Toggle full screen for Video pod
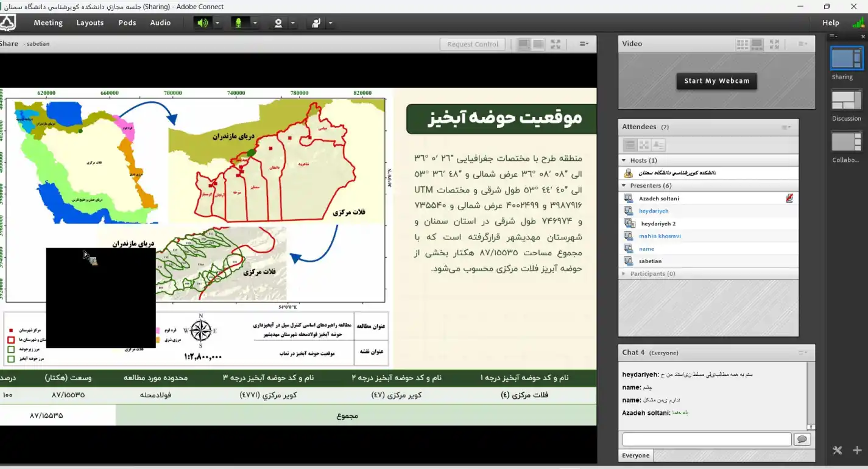This screenshot has height=469, width=868. coord(774,44)
